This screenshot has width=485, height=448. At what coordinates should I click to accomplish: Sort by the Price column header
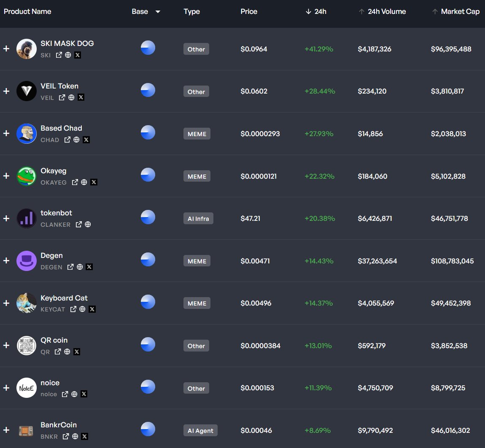249,12
